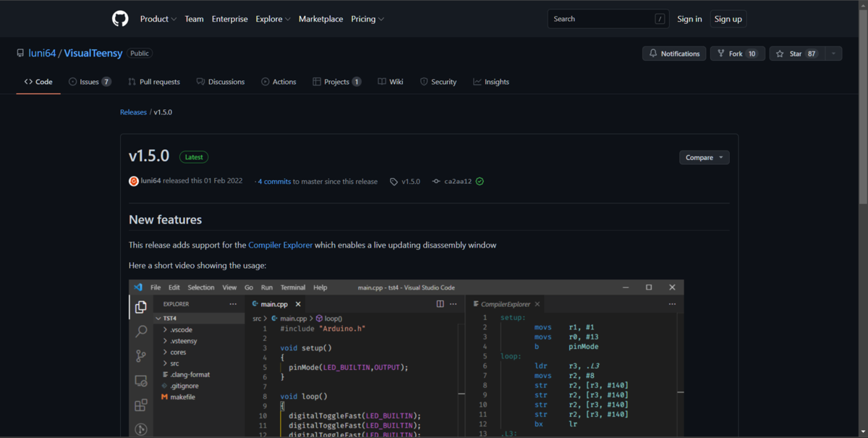
Task: Open the Compiler Explorer link
Action: pos(281,245)
